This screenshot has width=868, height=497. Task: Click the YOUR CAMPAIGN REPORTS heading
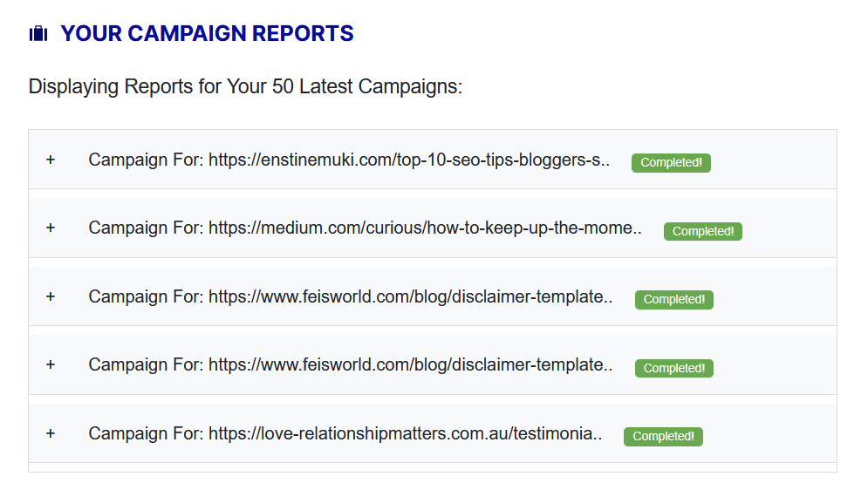point(207,34)
